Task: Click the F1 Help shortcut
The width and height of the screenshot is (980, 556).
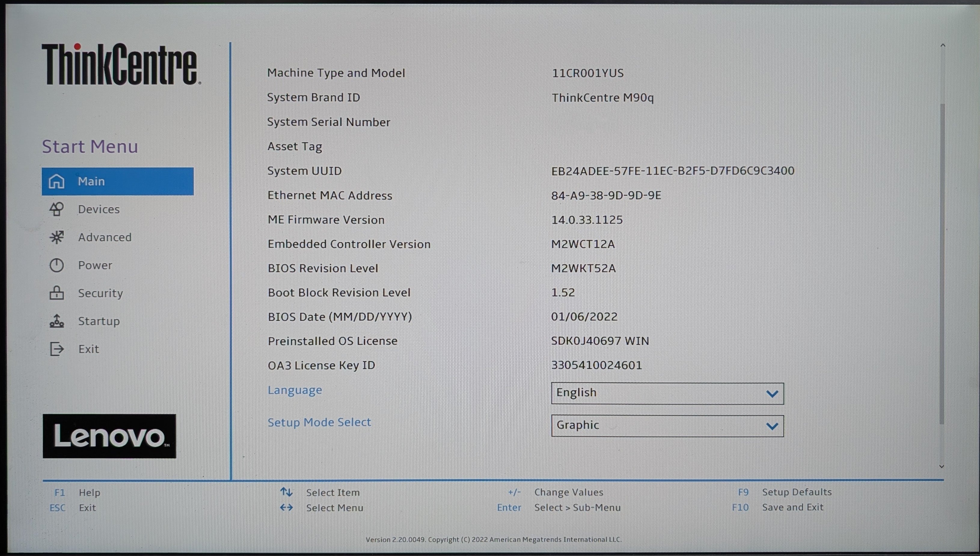Action: (x=77, y=493)
